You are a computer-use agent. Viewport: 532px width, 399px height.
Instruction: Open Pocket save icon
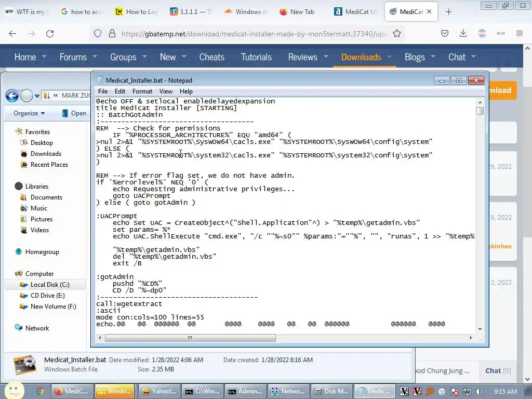445,33
